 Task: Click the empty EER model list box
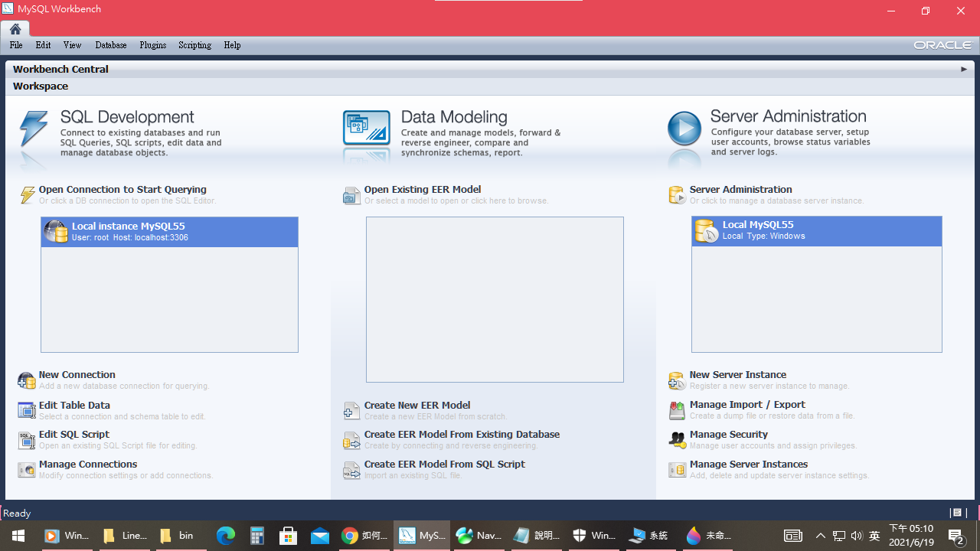tap(495, 299)
